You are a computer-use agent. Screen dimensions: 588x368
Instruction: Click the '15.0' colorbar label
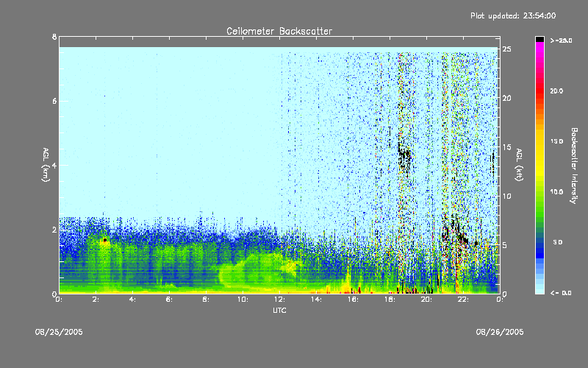[x=556, y=141]
